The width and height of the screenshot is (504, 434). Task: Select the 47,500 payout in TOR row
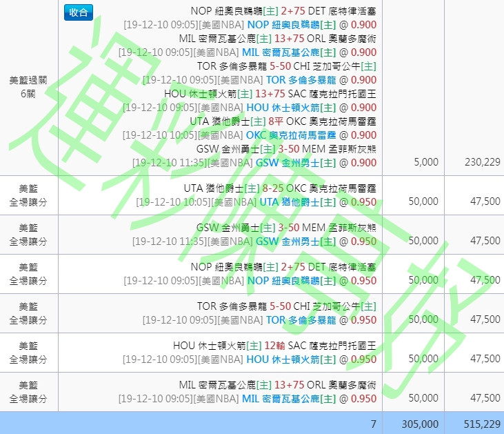pos(485,319)
